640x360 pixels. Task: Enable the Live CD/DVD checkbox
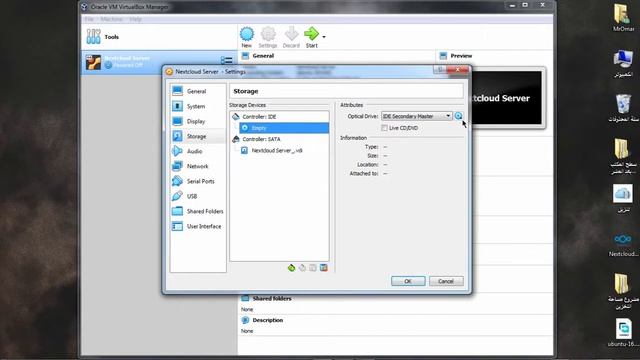click(384, 128)
